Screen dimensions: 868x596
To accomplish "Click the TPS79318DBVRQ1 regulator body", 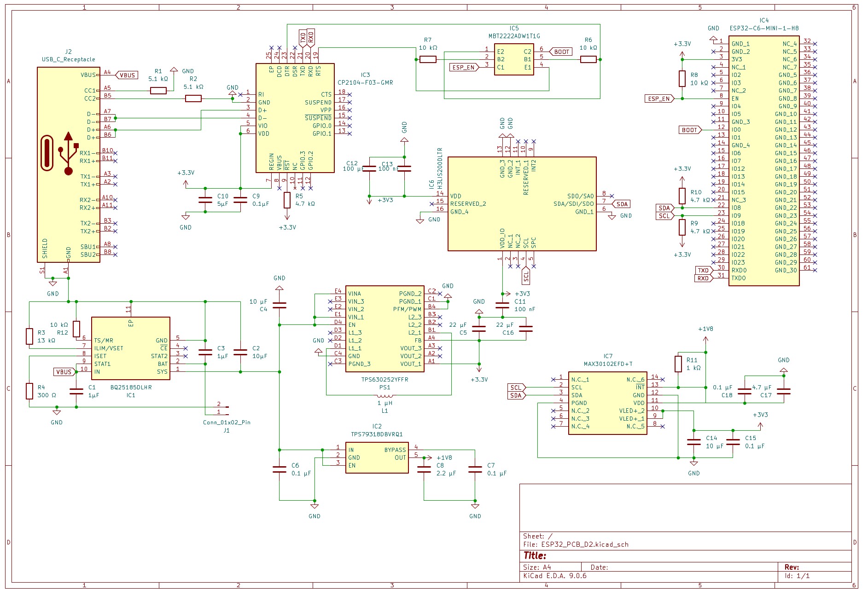I will coord(377,457).
